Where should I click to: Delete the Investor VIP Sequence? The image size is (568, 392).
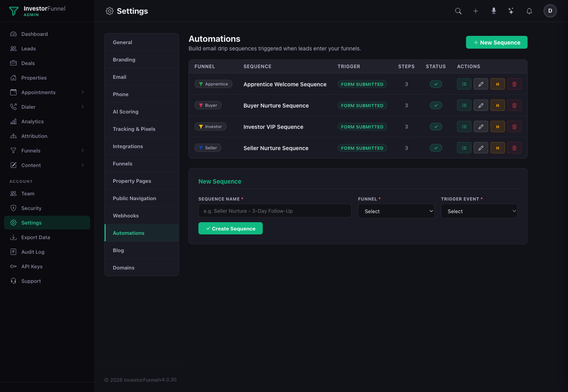pyautogui.click(x=514, y=126)
